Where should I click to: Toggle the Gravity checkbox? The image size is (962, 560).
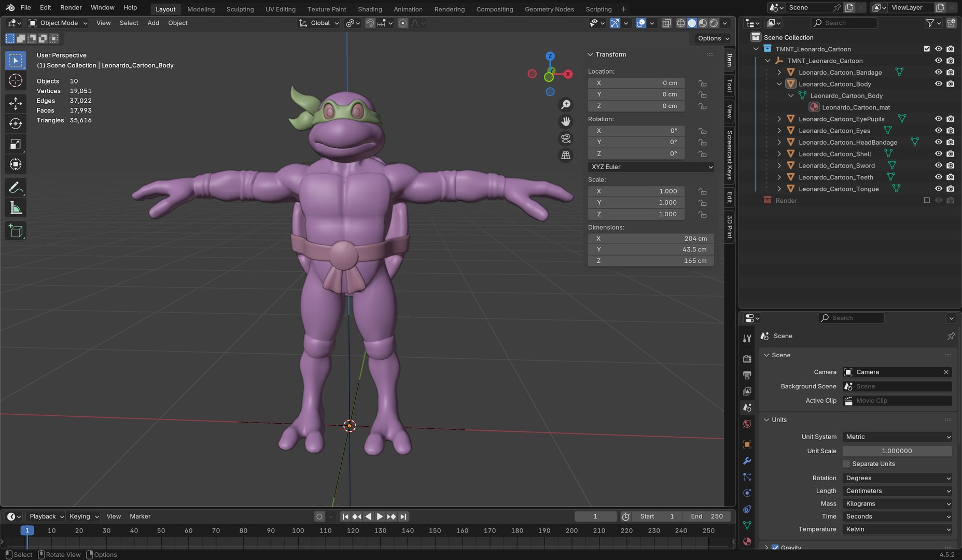coord(775,547)
